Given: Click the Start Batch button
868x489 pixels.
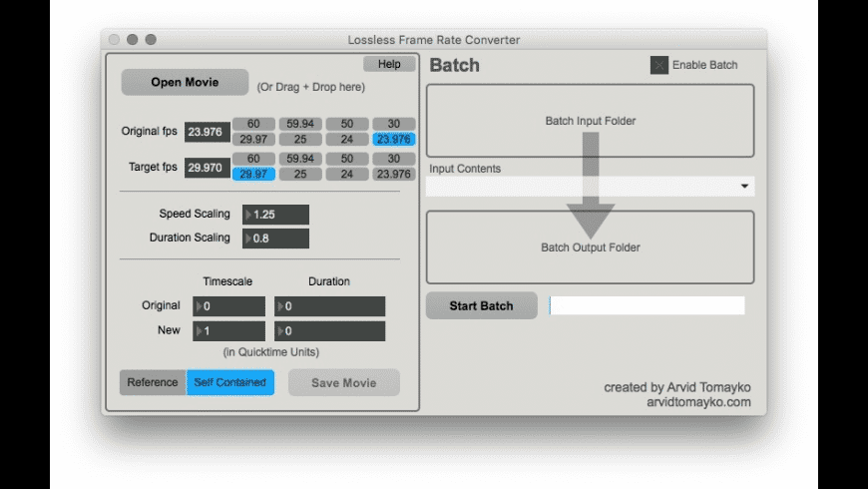Looking at the screenshot, I should coord(481,305).
